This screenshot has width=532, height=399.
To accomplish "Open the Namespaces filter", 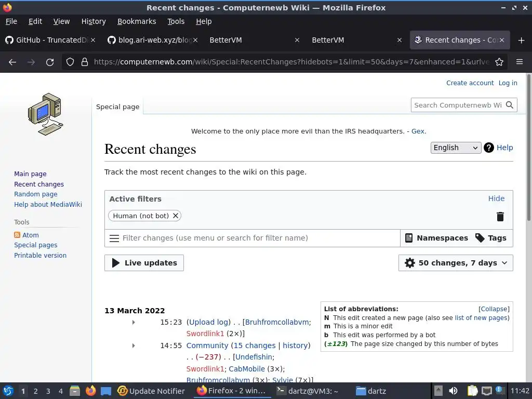I will (436, 238).
